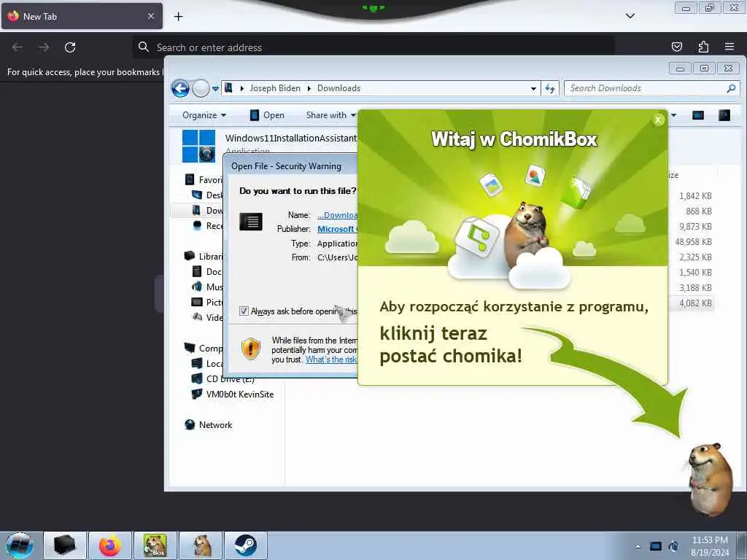Open the What's the risk link
The height and width of the screenshot is (560, 747).
click(x=331, y=359)
